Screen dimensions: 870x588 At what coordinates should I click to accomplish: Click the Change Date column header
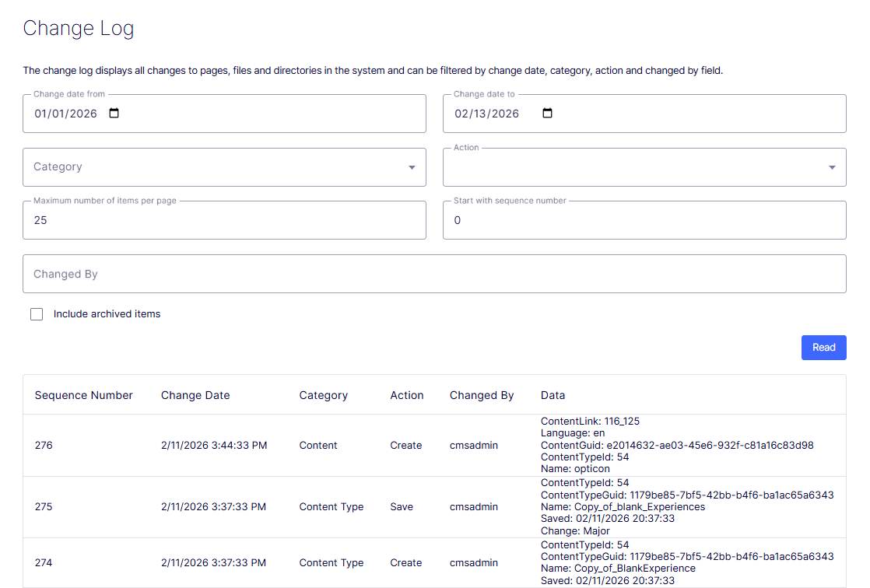(195, 395)
